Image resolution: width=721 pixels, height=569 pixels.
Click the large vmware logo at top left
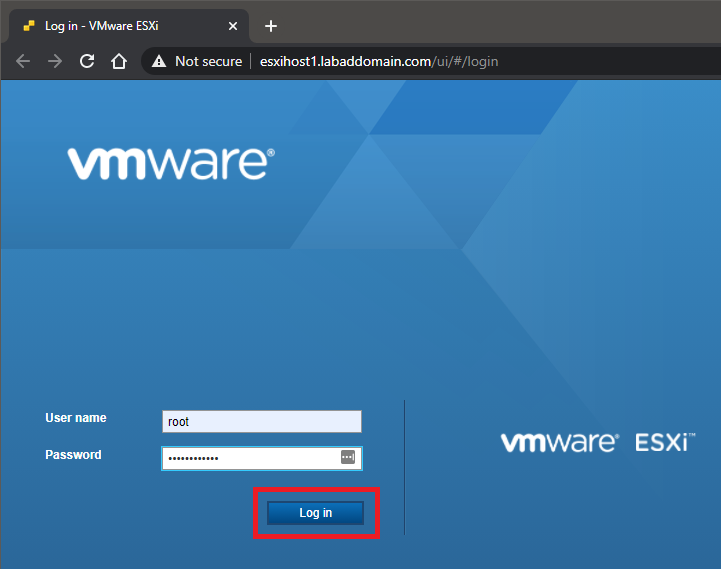click(x=170, y=163)
